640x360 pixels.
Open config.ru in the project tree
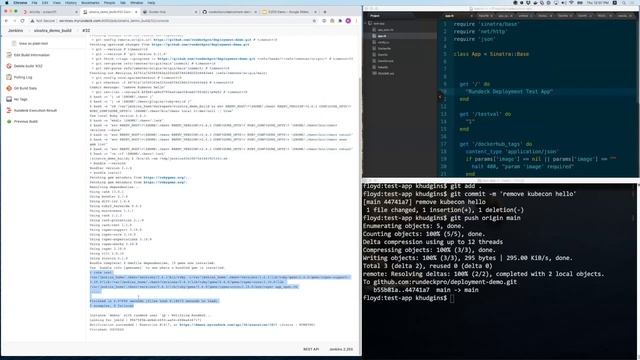(x=383, y=42)
